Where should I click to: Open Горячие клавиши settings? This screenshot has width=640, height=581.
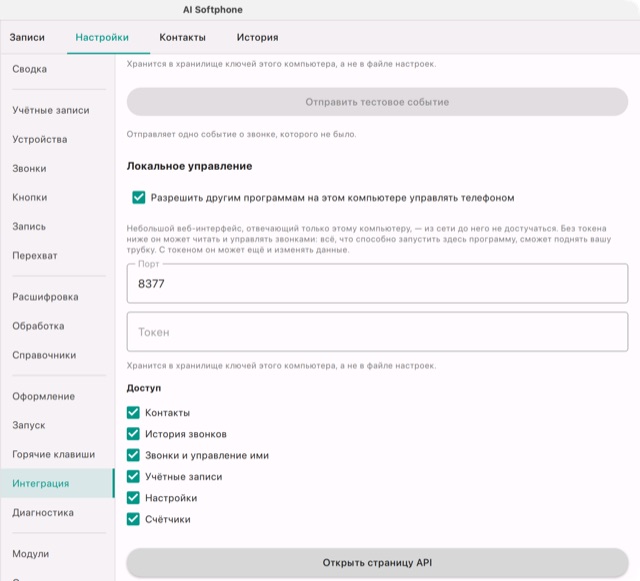click(53, 454)
